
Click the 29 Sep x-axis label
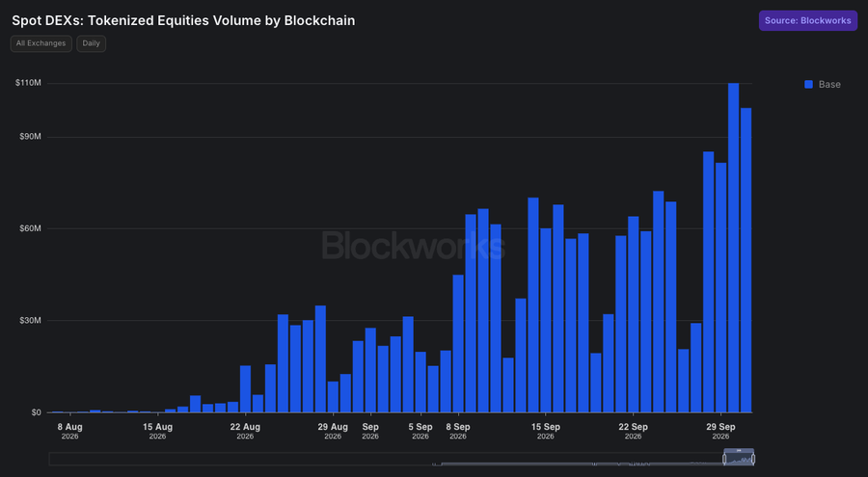[x=720, y=431]
